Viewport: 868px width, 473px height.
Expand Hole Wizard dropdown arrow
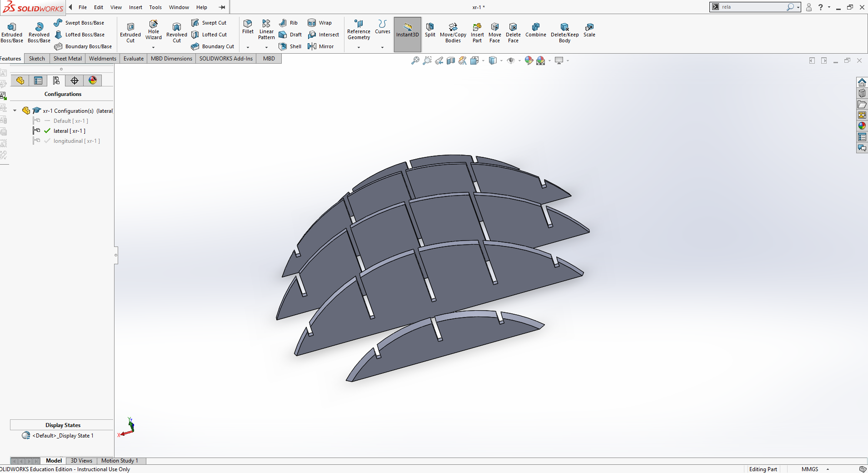(x=154, y=47)
